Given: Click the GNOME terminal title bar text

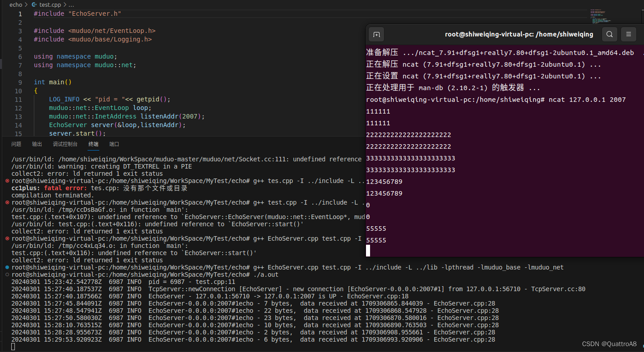Looking at the screenshot, I should pos(519,34).
